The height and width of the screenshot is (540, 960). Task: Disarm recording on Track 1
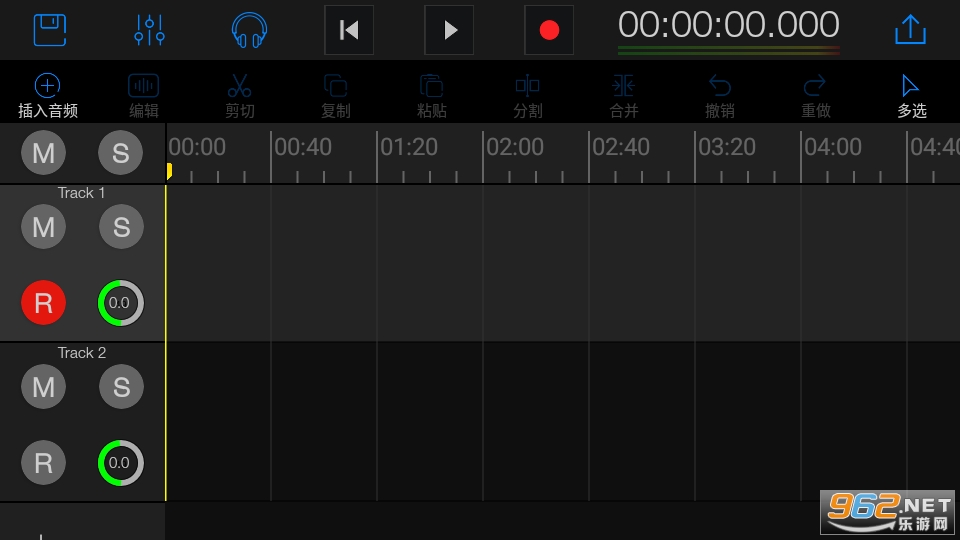43,303
